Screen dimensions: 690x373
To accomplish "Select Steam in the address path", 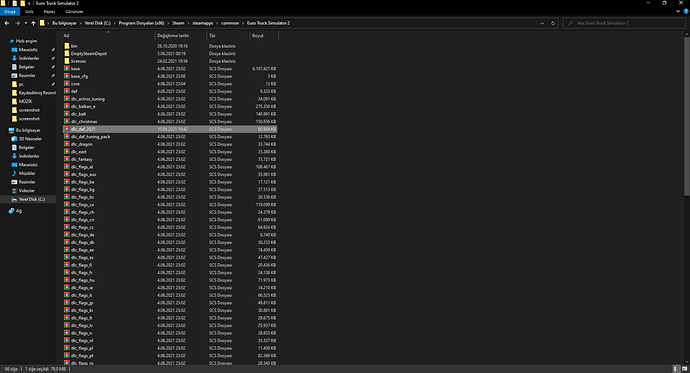I will click(178, 23).
